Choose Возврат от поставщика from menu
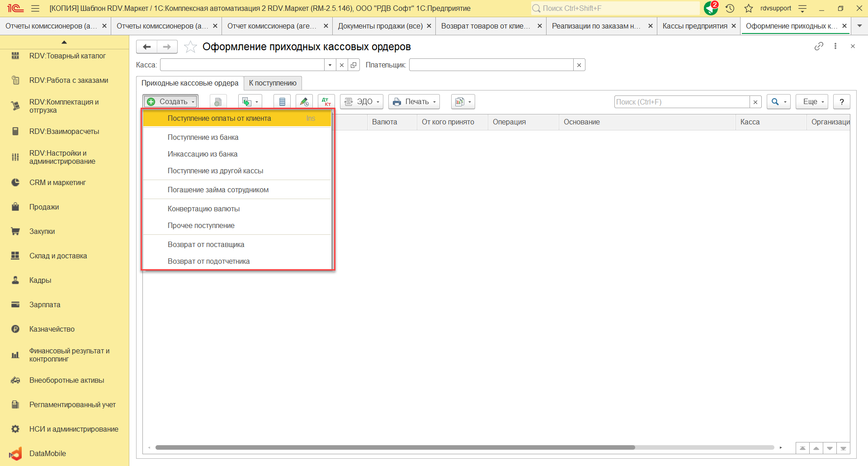Viewport: 868px width, 466px height. (206, 244)
